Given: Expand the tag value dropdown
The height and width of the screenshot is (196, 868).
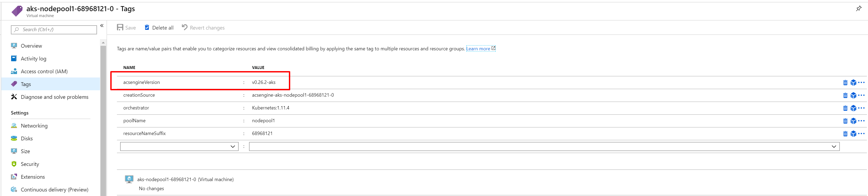Looking at the screenshot, I should click(x=833, y=146).
